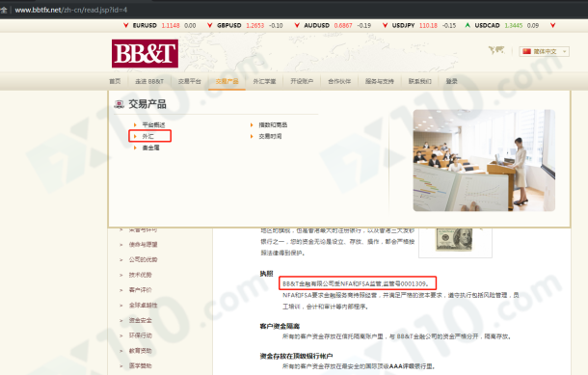Image resolution: width=588 pixels, height=375 pixels.
Task: Open the 平台概述 submenu link
Action: tap(153, 125)
